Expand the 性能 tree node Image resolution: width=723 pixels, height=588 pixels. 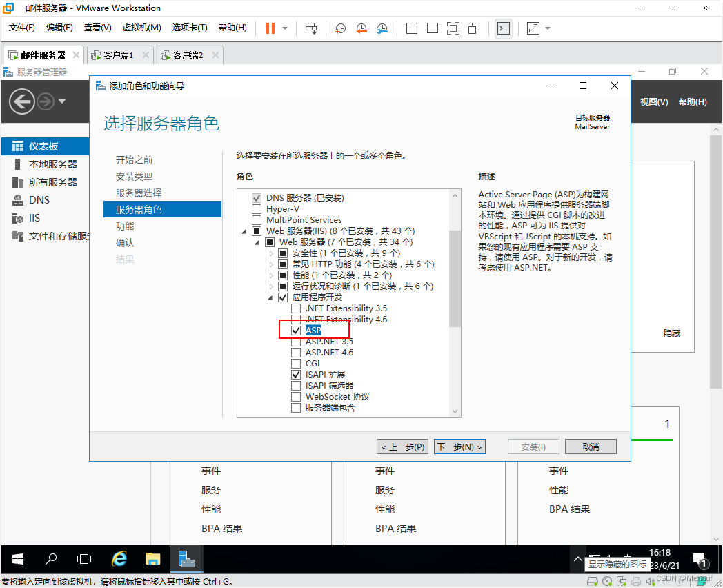pos(271,275)
